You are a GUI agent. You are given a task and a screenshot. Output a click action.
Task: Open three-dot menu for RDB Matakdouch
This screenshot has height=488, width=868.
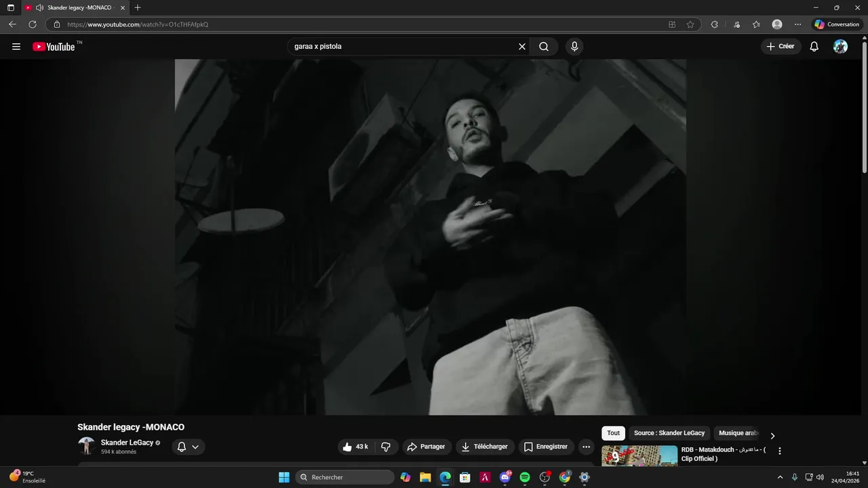[x=779, y=451]
